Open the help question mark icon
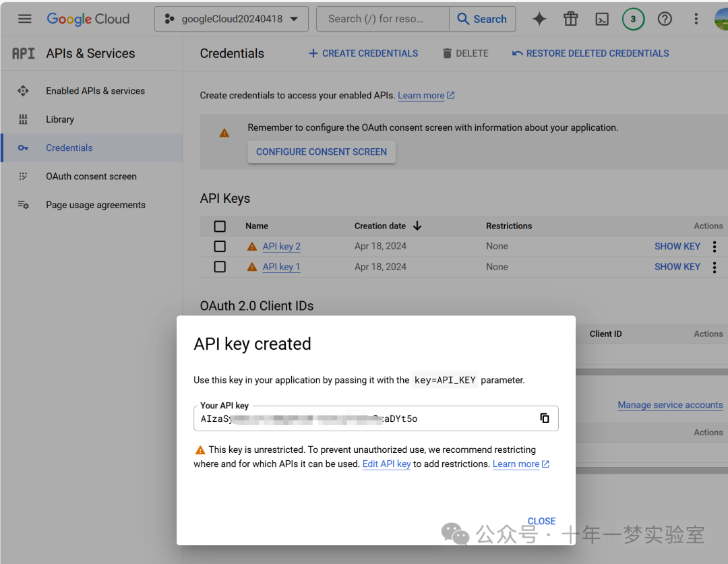Viewport: 728px width, 564px height. click(665, 19)
